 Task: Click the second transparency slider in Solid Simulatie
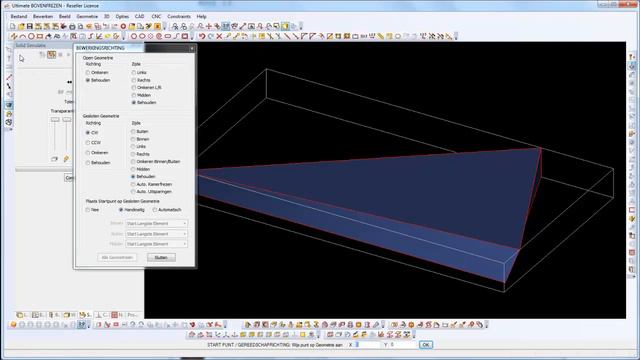67,120
